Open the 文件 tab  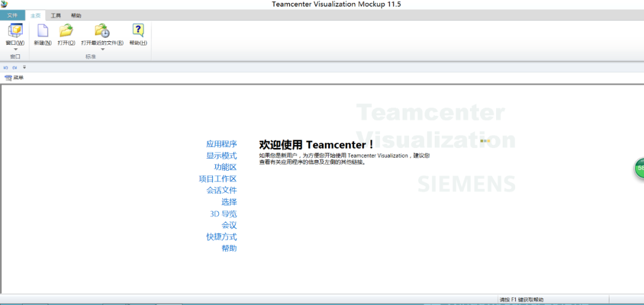13,16
